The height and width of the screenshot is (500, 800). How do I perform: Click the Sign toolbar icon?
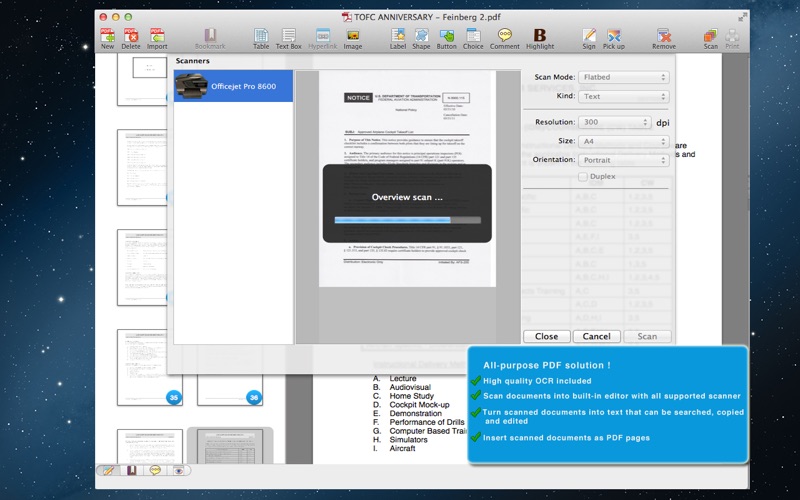[x=589, y=35]
